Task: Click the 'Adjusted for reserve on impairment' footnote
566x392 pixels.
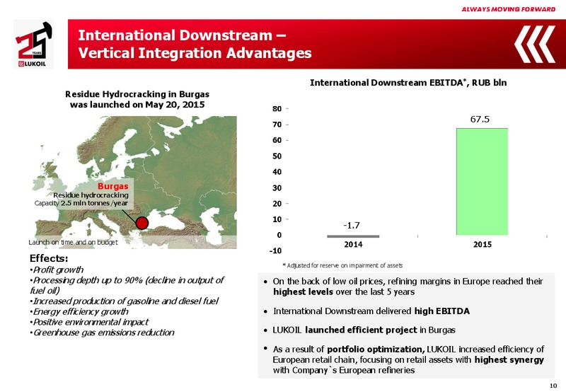Action: tap(343, 265)
